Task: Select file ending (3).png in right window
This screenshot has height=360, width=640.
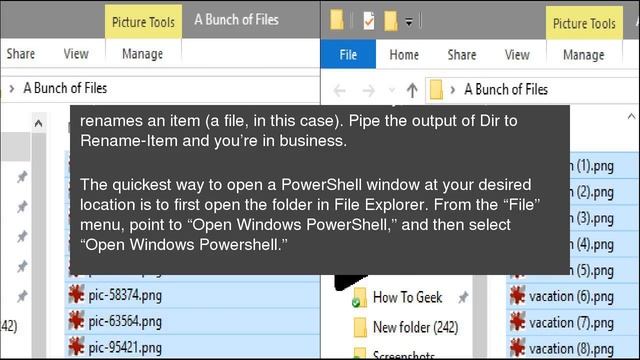Action: pyautogui.click(x=604, y=218)
